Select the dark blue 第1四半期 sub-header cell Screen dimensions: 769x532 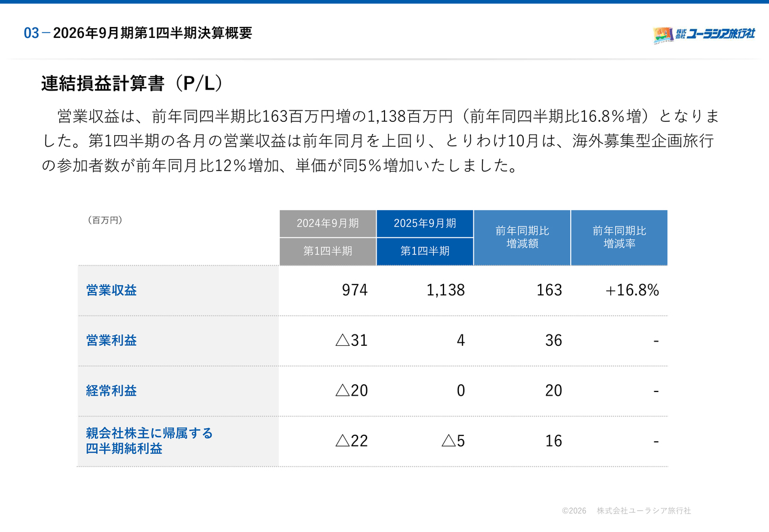point(425,251)
